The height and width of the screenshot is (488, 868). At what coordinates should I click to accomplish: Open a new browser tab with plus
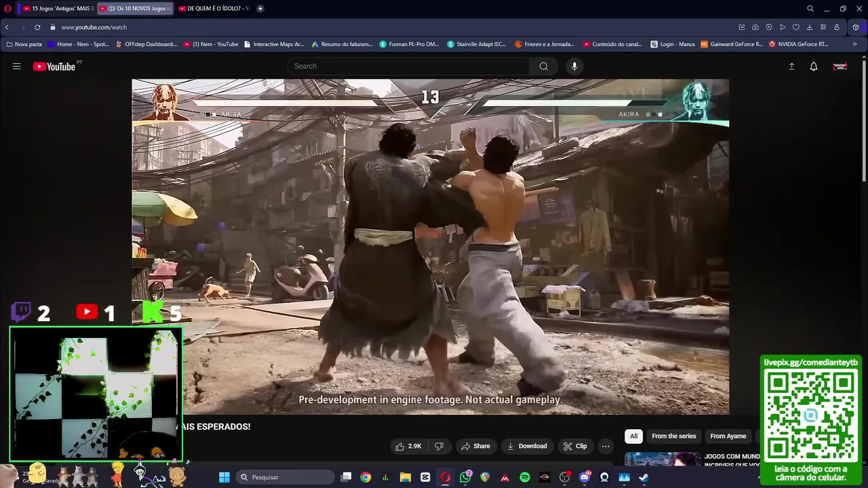(x=260, y=9)
